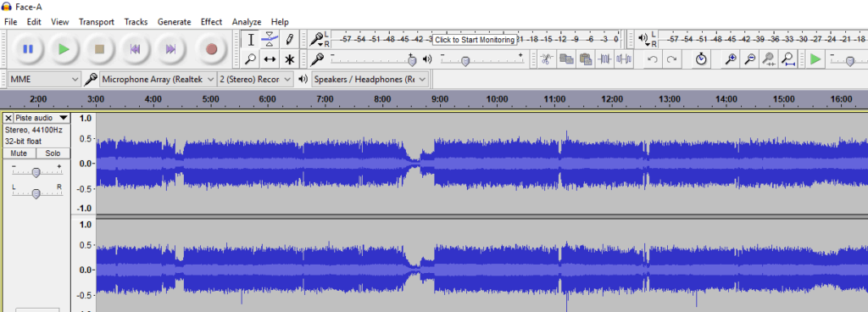Click the Undo arrow icon
Image resolution: width=868 pixels, height=312 pixels.
click(x=653, y=58)
